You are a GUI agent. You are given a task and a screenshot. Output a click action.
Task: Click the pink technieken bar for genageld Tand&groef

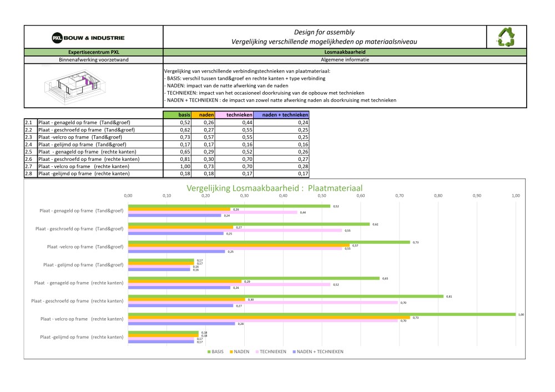[213, 212]
